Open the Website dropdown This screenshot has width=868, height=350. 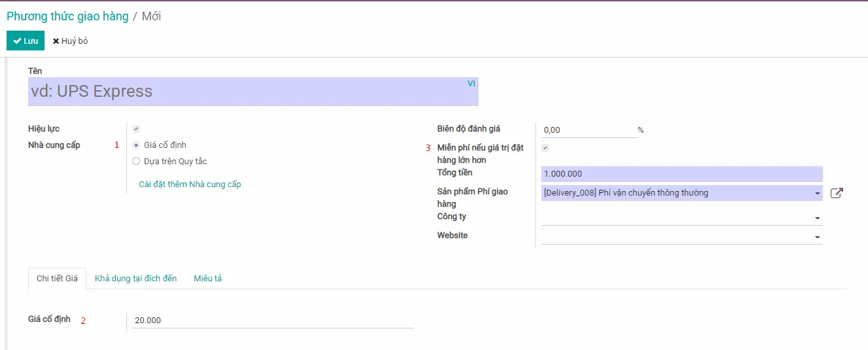(818, 237)
